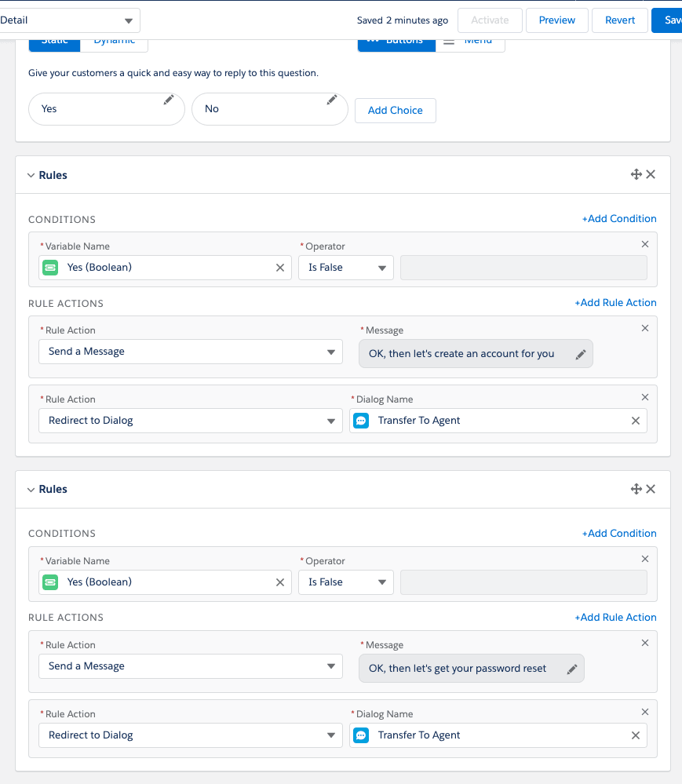Clear Transfer To Agent dialog in first rule

(636, 421)
